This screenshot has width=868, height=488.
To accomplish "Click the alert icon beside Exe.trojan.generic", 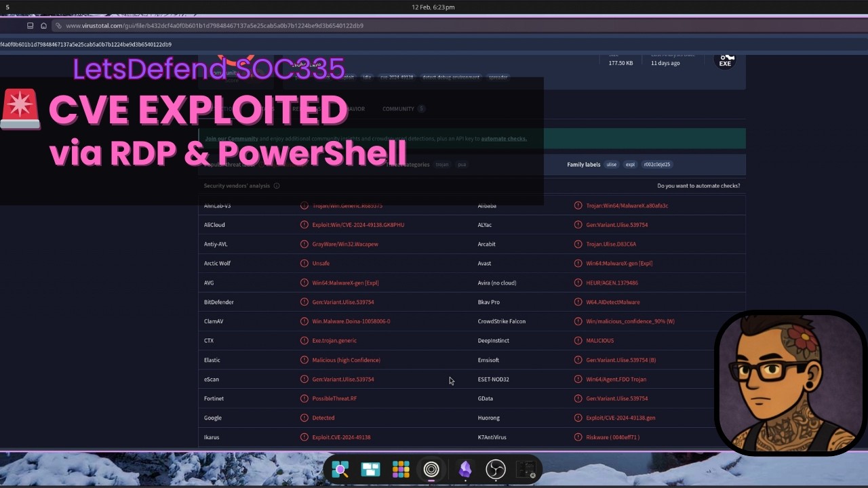I will [x=304, y=341].
